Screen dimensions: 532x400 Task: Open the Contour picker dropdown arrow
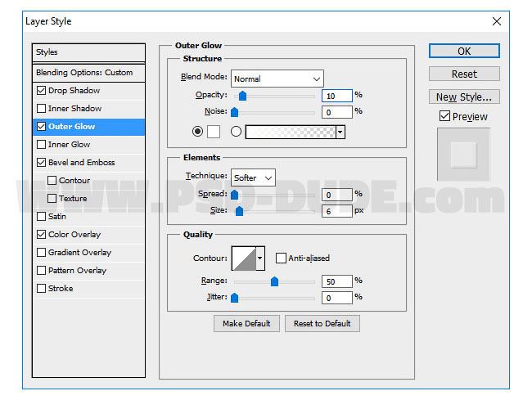(x=260, y=258)
